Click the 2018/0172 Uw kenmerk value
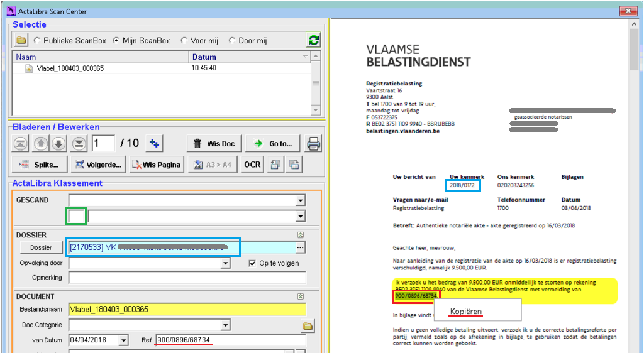The width and height of the screenshot is (644, 353). [x=462, y=185]
